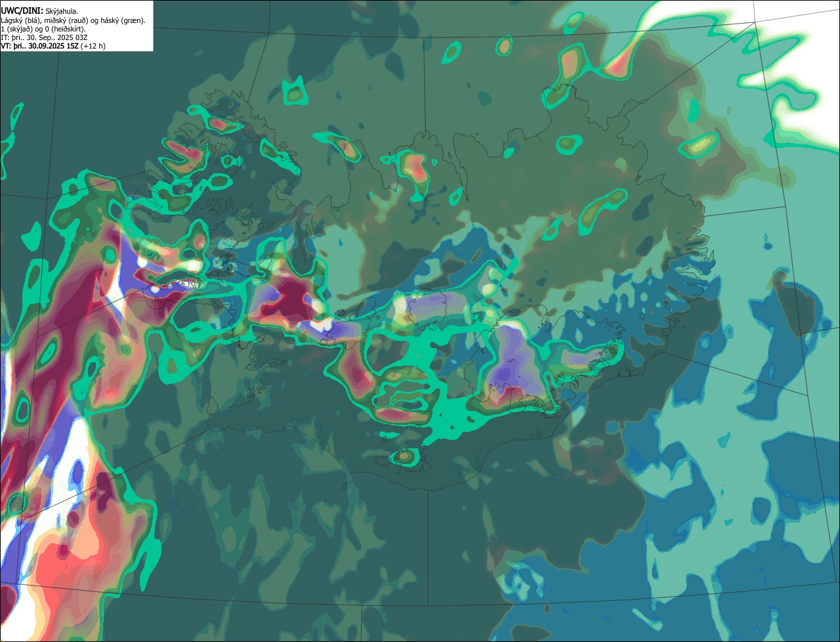This screenshot has height=642, width=840.
Task: Click the 'IT: þri.. 30. Sep.. 2025 03Z' line
Action: pos(44,38)
